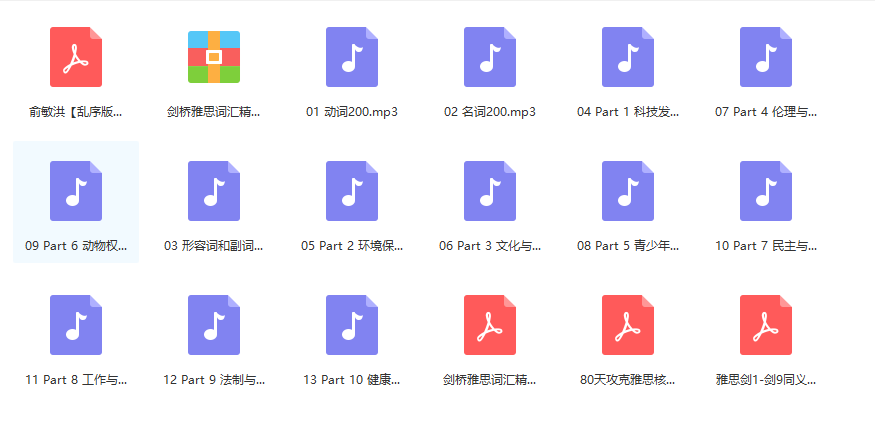Open the 80天攻克雅思核 PDF icon

click(x=628, y=325)
